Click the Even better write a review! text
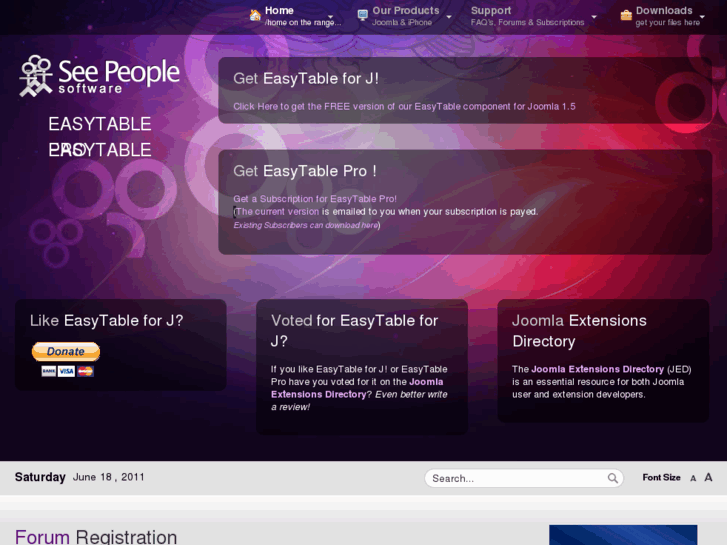Image resolution: width=727 pixels, height=545 pixels. 359,401
